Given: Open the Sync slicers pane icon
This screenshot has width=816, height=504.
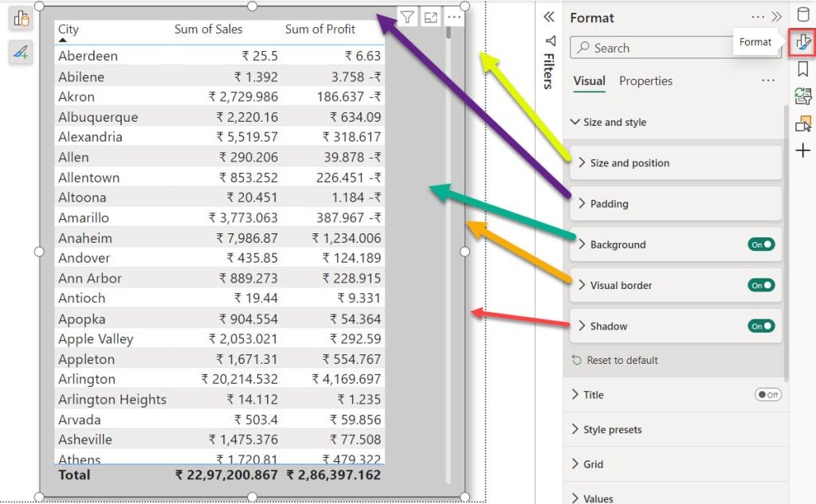Looking at the screenshot, I should (x=802, y=96).
